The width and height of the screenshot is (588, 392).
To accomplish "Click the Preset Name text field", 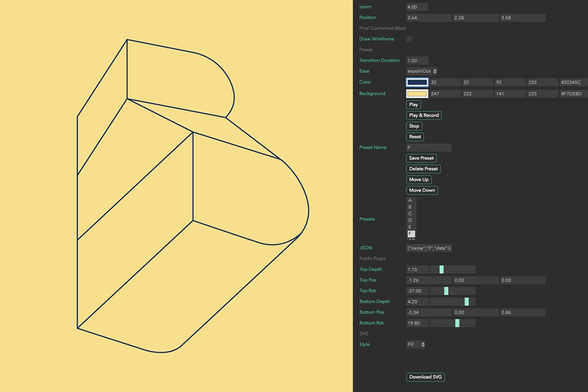I will click(429, 147).
